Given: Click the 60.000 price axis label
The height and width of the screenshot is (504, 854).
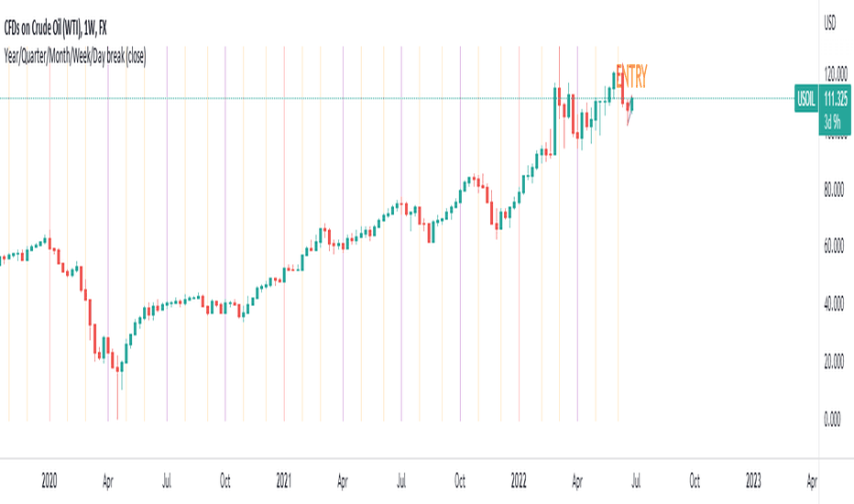Looking at the screenshot, I should pyautogui.click(x=834, y=246).
